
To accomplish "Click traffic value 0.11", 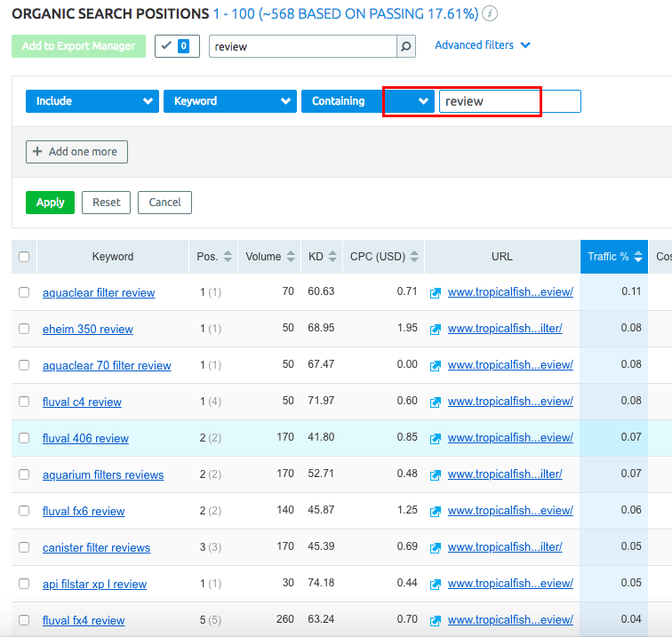I will (x=631, y=291).
